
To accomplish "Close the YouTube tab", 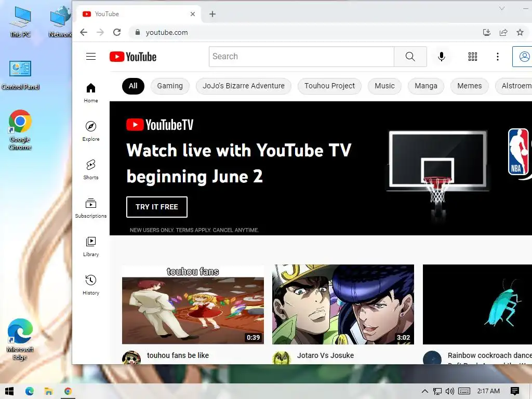I will (x=192, y=14).
